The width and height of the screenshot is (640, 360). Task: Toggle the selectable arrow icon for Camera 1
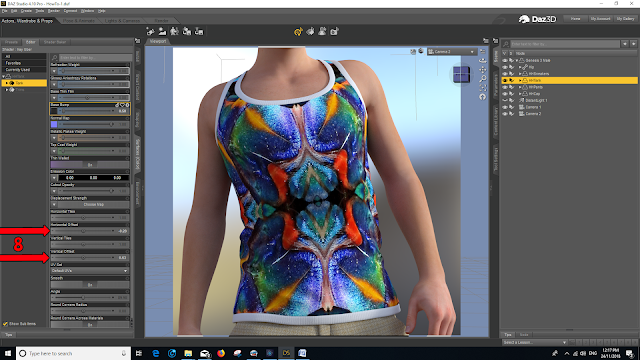(511, 107)
